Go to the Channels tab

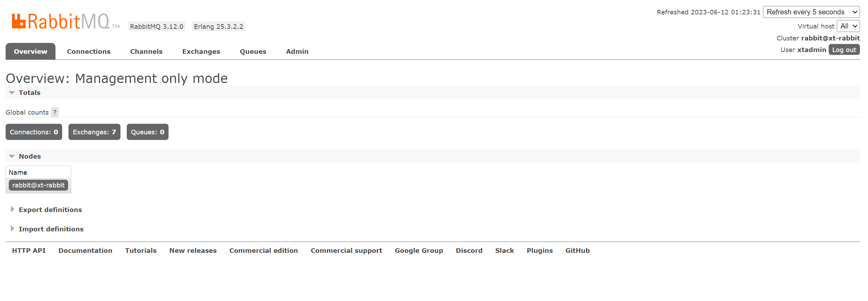(x=146, y=51)
